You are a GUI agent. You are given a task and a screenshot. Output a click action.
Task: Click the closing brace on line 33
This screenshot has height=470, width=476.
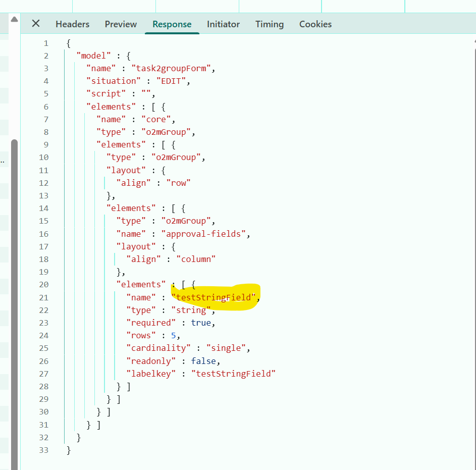point(69,450)
